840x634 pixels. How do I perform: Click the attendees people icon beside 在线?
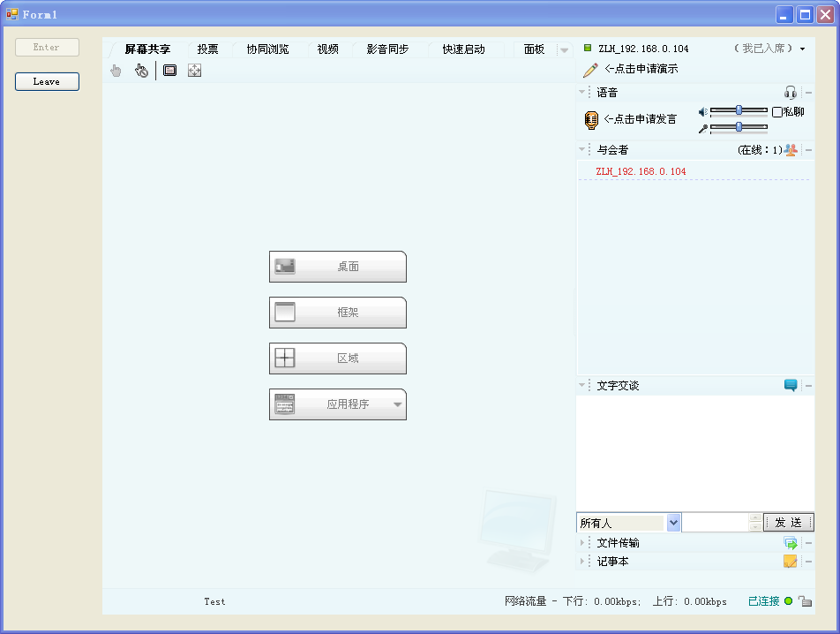pyautogui.click(x=791, y=150)
